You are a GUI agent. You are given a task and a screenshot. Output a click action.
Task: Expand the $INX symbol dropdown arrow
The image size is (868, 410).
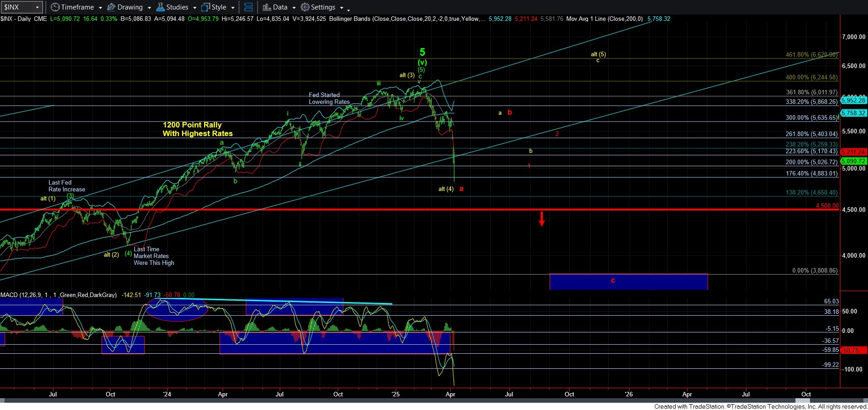click(37, 7)
